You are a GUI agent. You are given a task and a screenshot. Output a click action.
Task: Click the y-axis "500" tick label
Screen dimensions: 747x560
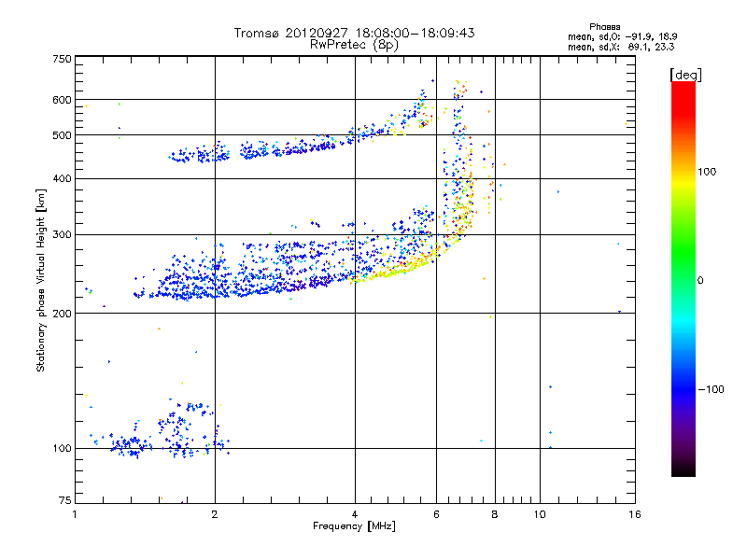tap(62, 135)
